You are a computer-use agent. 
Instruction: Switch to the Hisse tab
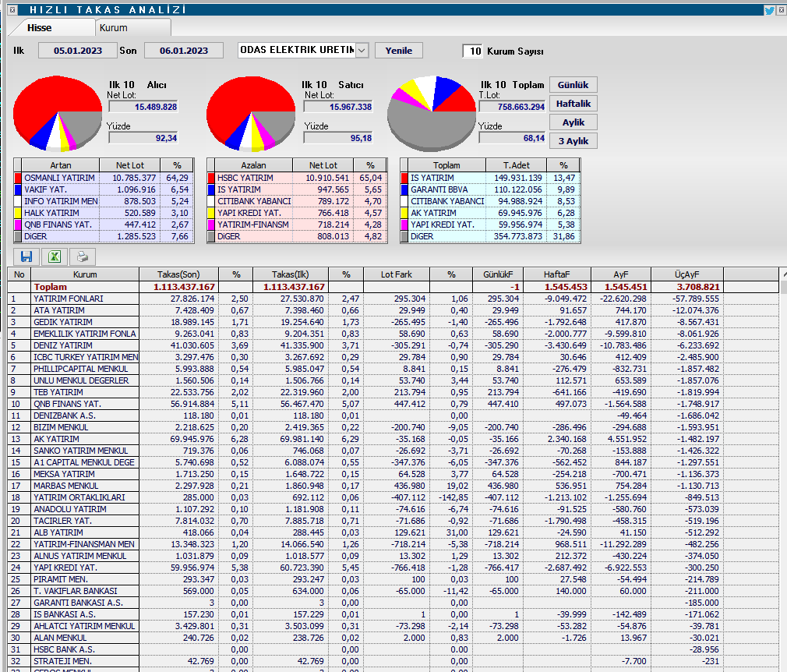39,27
